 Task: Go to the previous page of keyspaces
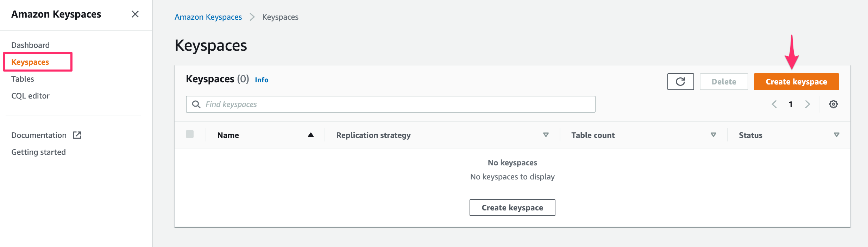774,104
